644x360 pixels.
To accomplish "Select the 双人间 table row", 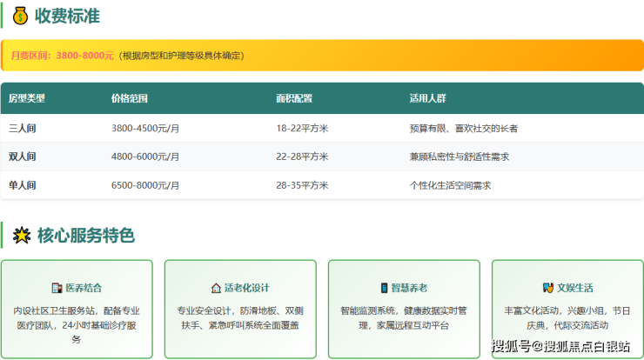I will click(322, 157).
